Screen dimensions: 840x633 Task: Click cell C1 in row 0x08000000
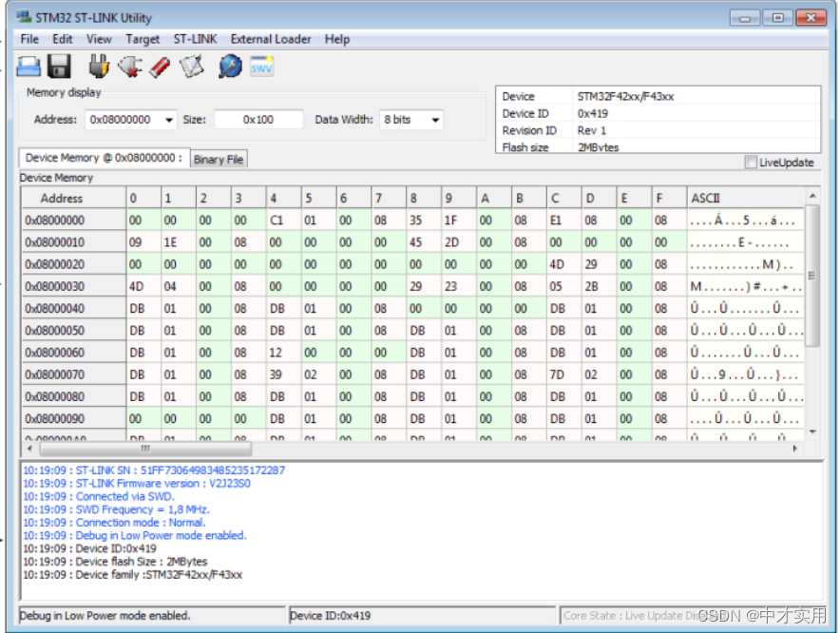pyautogui.click(x=283, y=221)
